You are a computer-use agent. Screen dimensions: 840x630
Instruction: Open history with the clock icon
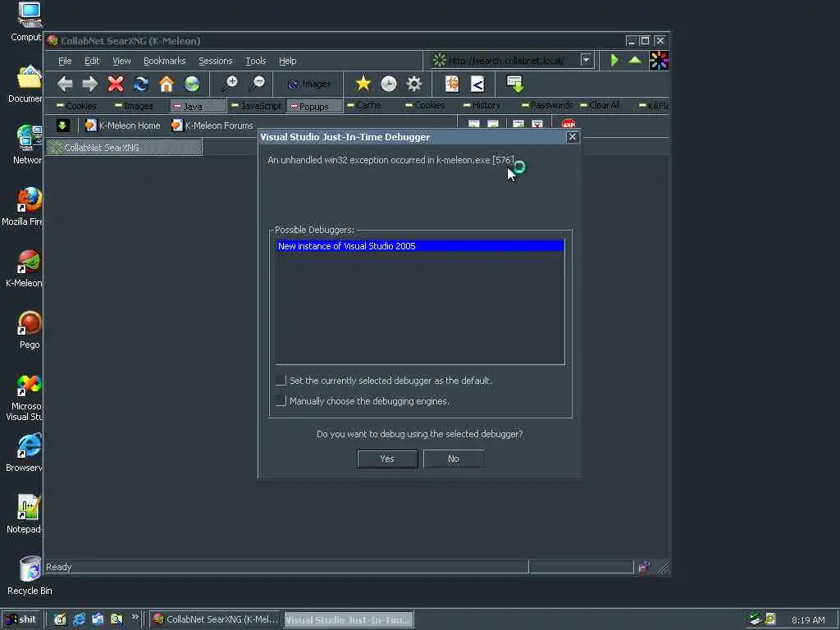pyautogui.click(x=388, y=84)
